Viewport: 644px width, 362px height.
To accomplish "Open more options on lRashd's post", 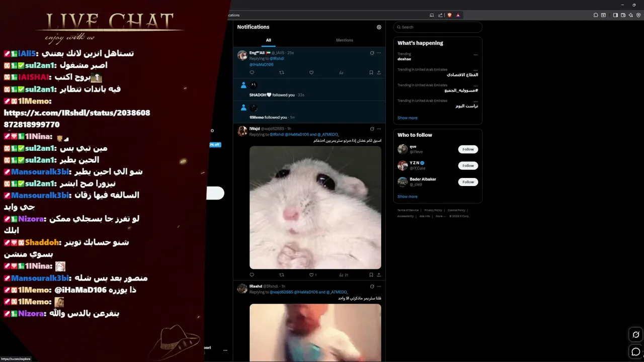I will click(x=379, y=286).
